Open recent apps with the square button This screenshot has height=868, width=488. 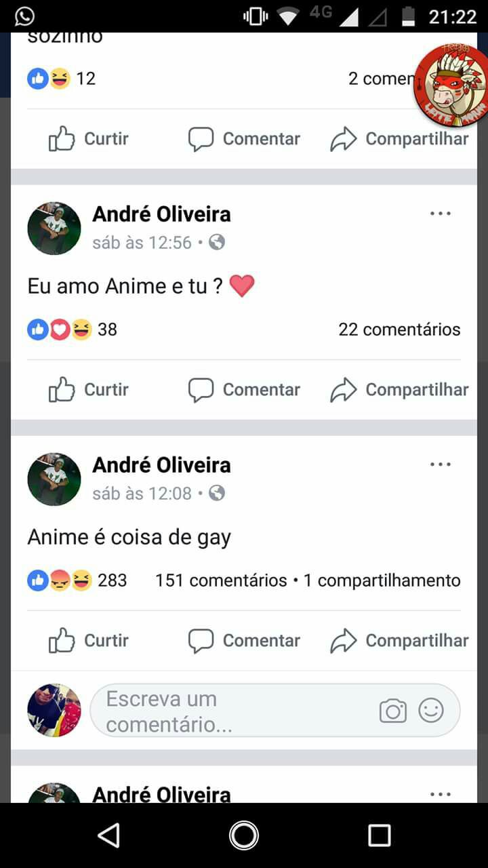(380, 835)
